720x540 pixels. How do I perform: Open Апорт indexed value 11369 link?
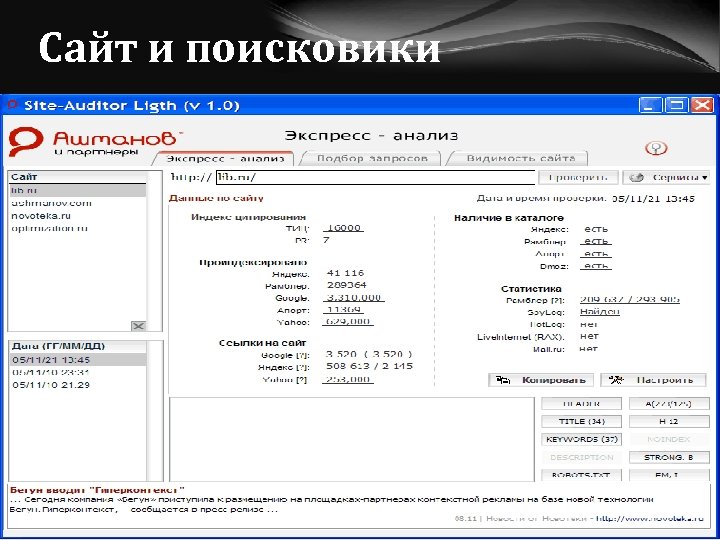pyautogui.click(x=343, y=309)
